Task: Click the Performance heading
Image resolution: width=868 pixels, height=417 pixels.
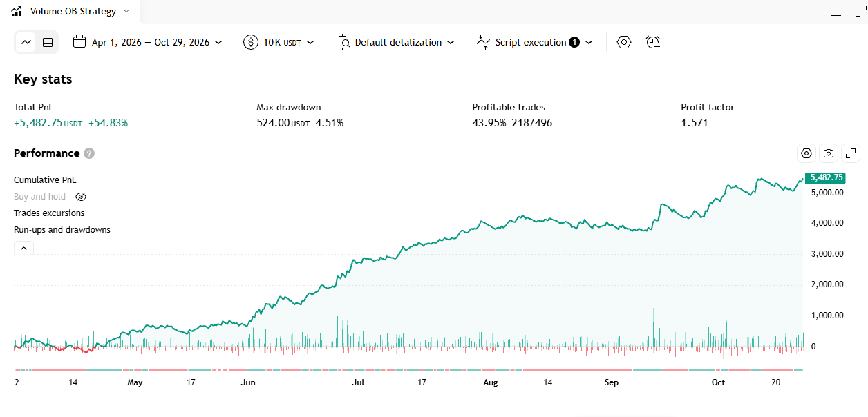Action: 46,153
